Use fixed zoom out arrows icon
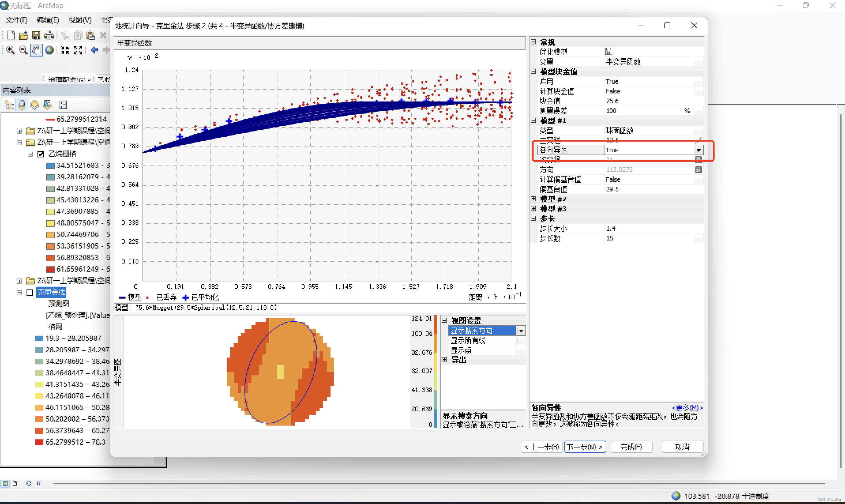845x504 pixels. [78, 50]
